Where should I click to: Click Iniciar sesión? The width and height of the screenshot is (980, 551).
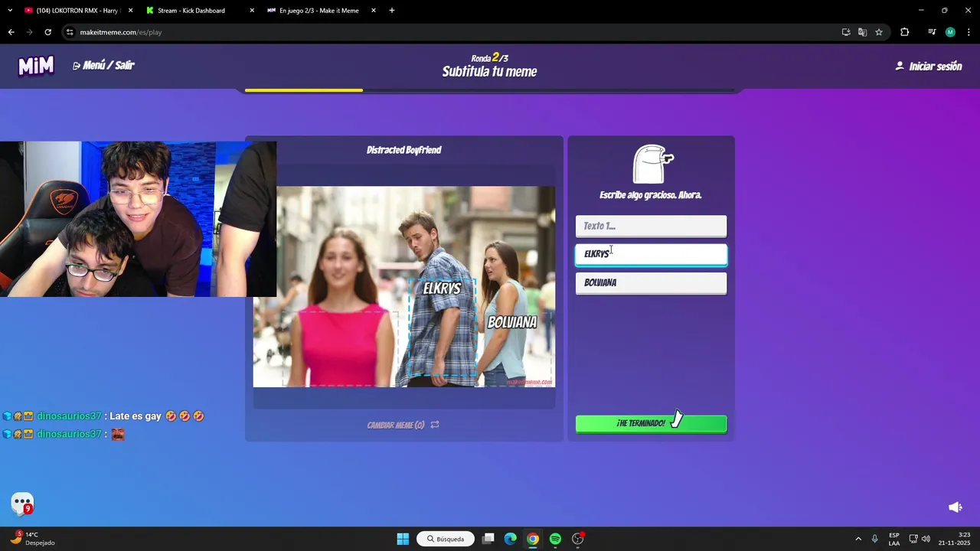click(x=928, y=67)
